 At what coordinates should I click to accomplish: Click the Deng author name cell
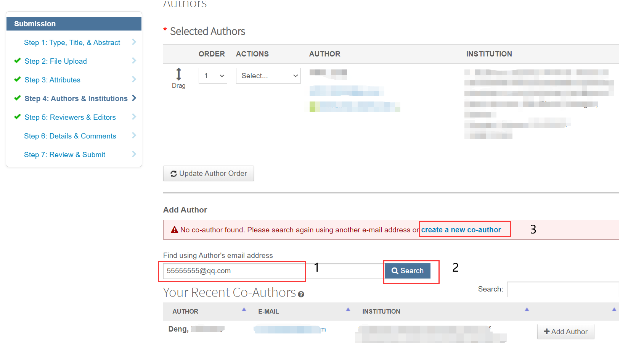[196, 329]
